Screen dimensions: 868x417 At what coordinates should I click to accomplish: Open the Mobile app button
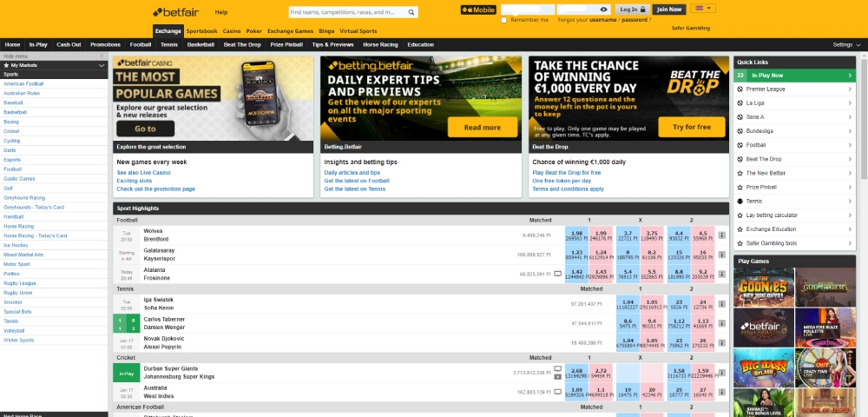(x=478, y=10)
